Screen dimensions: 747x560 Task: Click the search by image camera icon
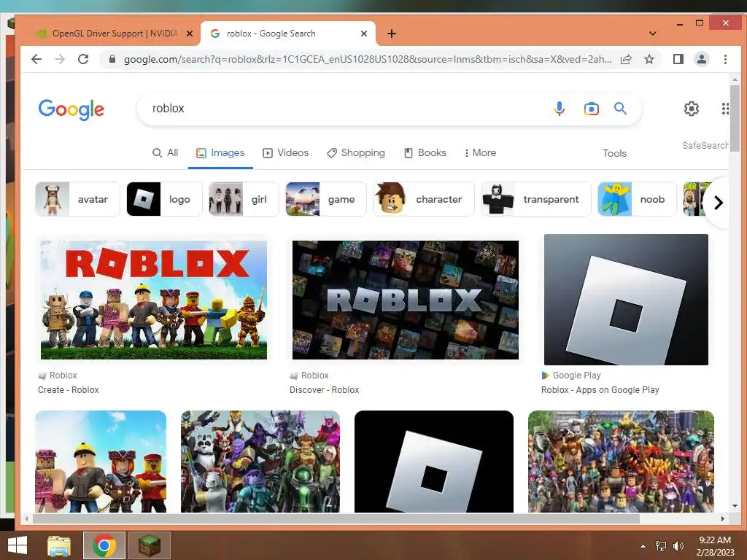click(x=591, y=109)
